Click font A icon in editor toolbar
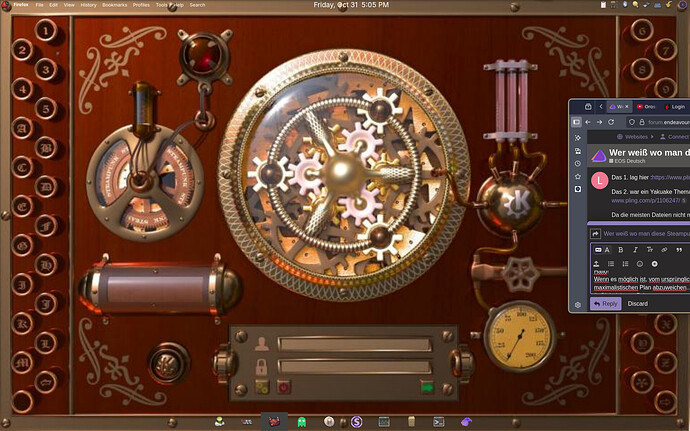 [607, 250]
